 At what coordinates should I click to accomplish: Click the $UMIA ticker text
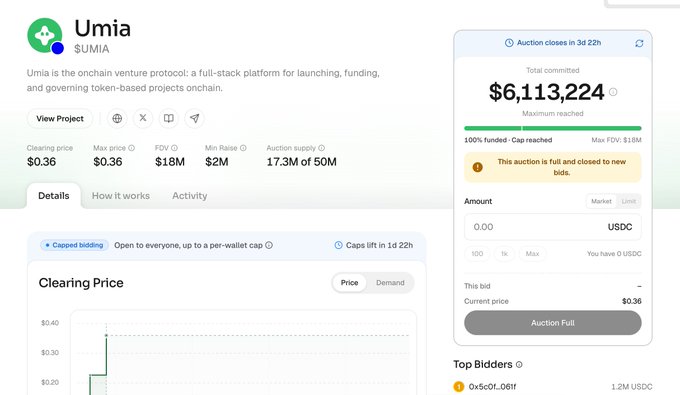92,49
